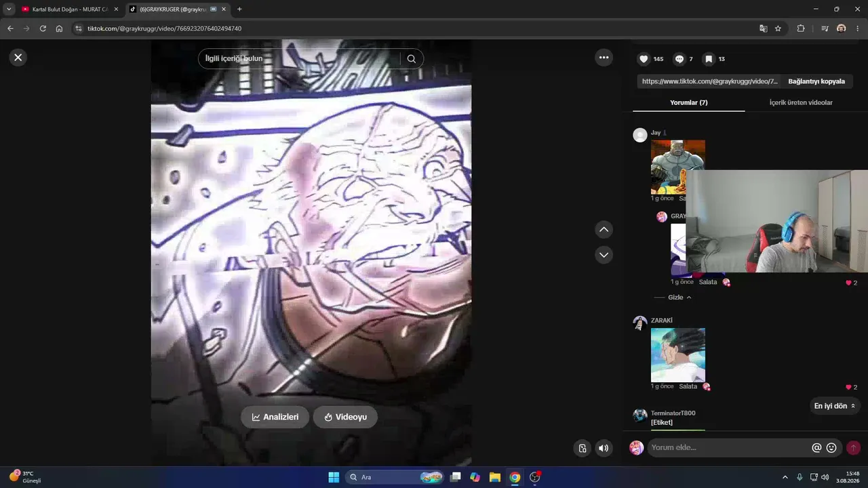
Task: Open ZARAKİ's profile avatar
Action: (639, 323)
